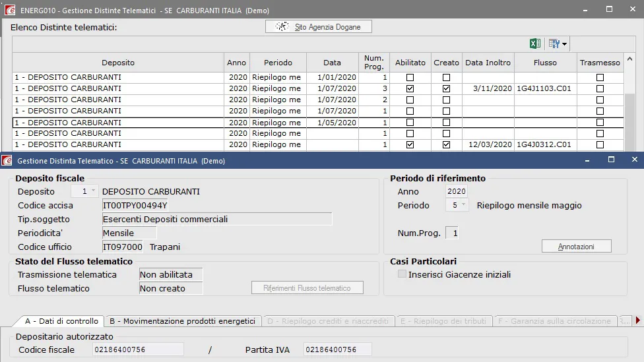Screen dimensions: 644x362
Task: Minimize the Gestione Distinta Telematico window
Action: [x=587, y=160]
